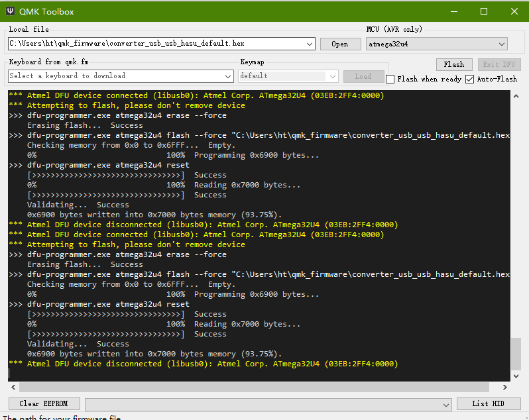Image resolution: width=529 pixels, height=420 pixels.
Task: Click the 'Keyboard from qmk.fm' label
Action: pos(48,62)
